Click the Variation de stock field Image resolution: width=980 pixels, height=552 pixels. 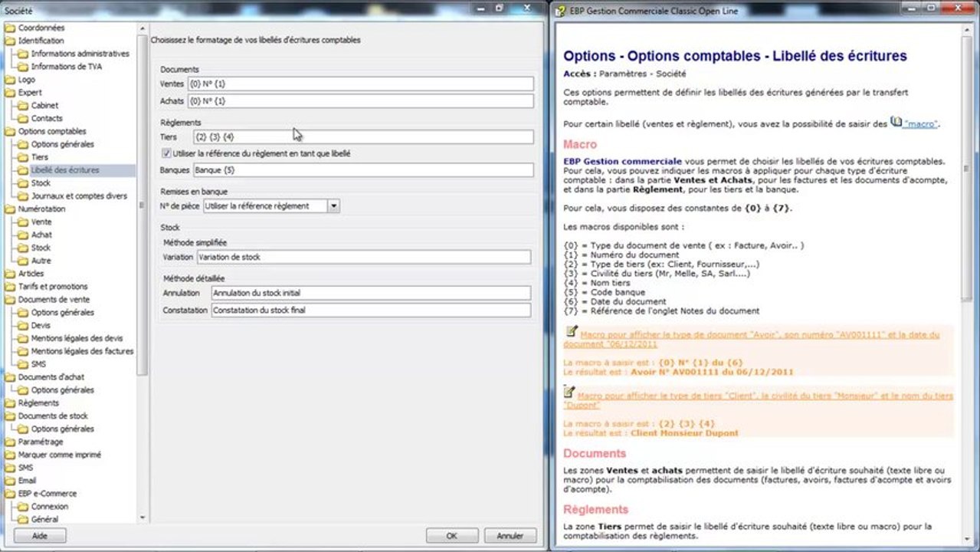[x=363, y=258]
